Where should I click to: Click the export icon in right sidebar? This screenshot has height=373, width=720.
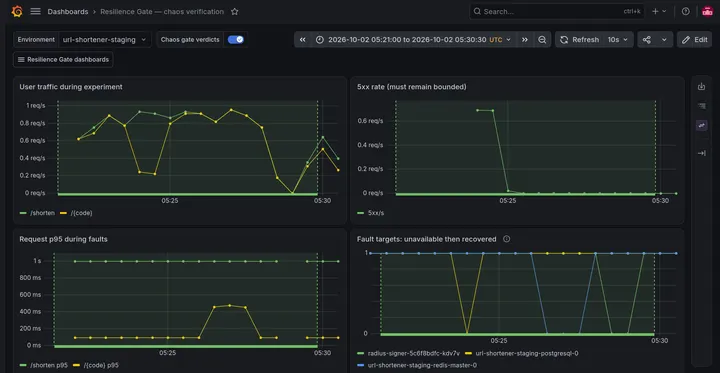click(701, 86)
